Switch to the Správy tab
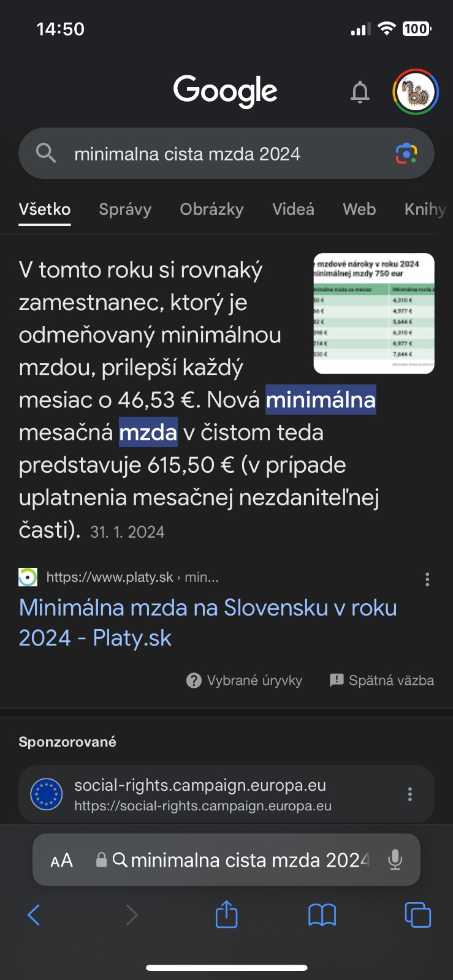 125,209
